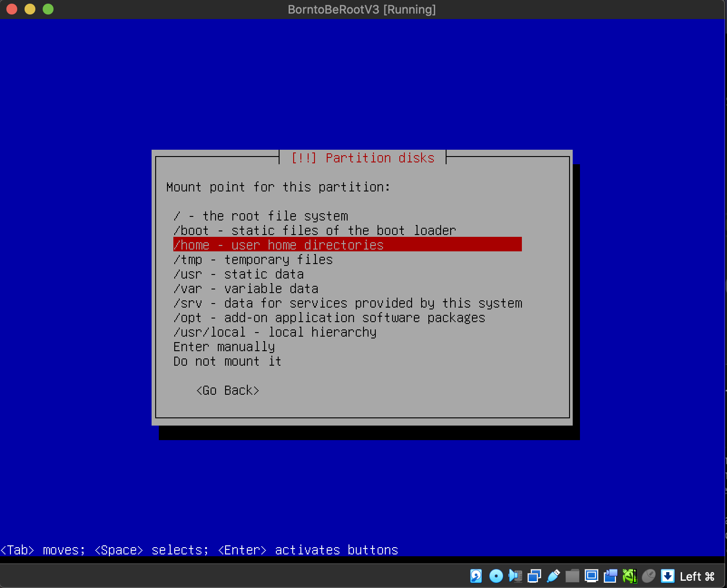This screenshot has width=727, height=588.
Task: Click the Tab/Space/Enter help hint line
Action: pos(199,550)
